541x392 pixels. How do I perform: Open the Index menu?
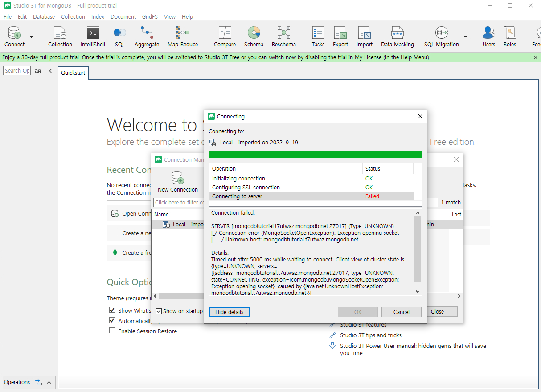click(x=98, y=16)
